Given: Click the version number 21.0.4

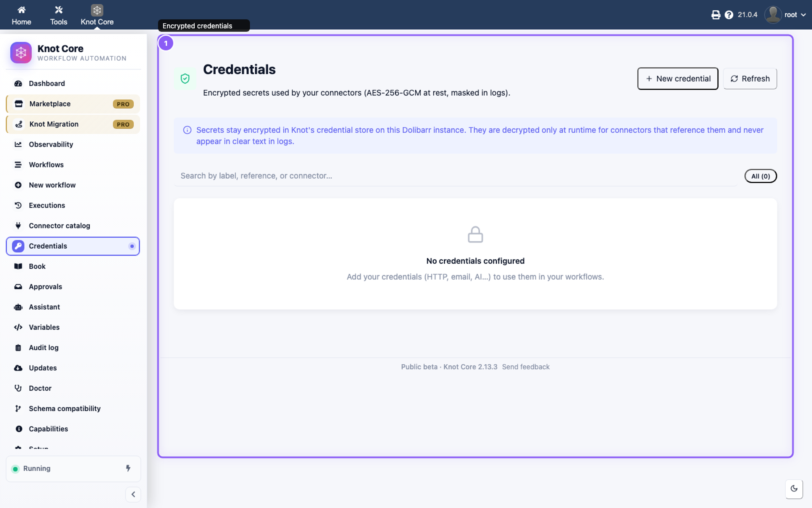Looking at the screenshot, I should pos(747,15).
